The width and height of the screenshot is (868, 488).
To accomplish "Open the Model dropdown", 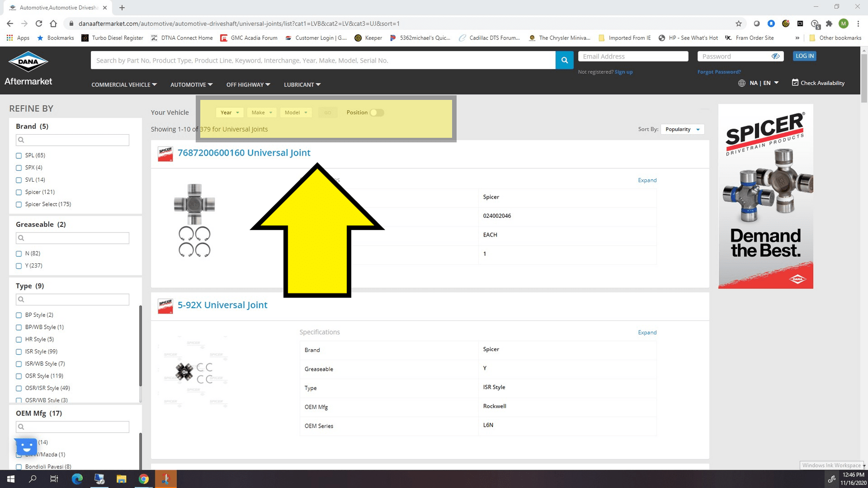I will click(296, 112).
